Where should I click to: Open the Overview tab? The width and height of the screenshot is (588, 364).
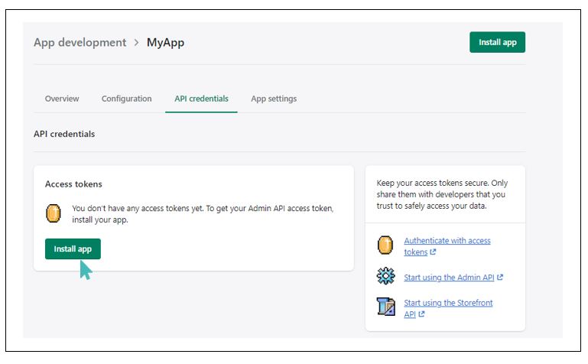click(x=62, y=99)
